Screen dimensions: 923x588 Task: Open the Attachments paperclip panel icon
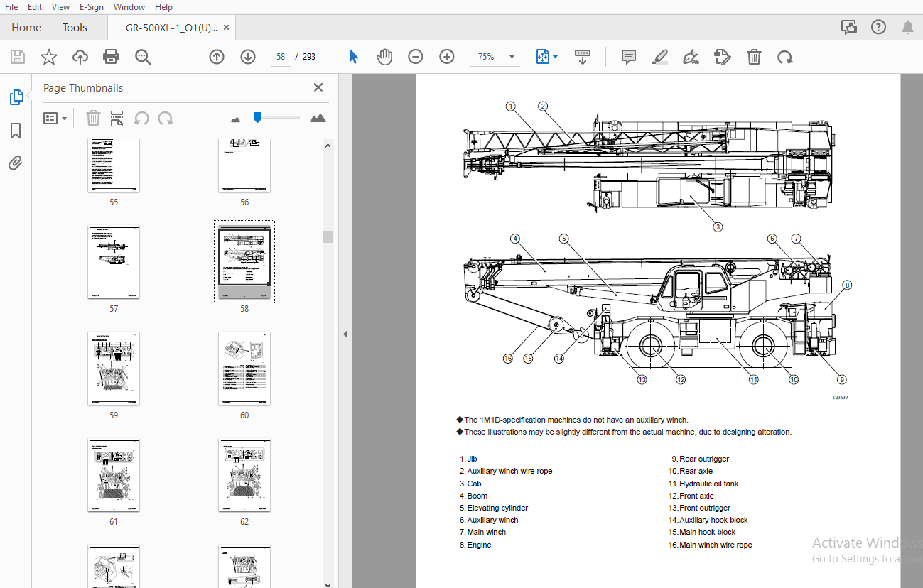pyautogui.click(x=16, y=163)
